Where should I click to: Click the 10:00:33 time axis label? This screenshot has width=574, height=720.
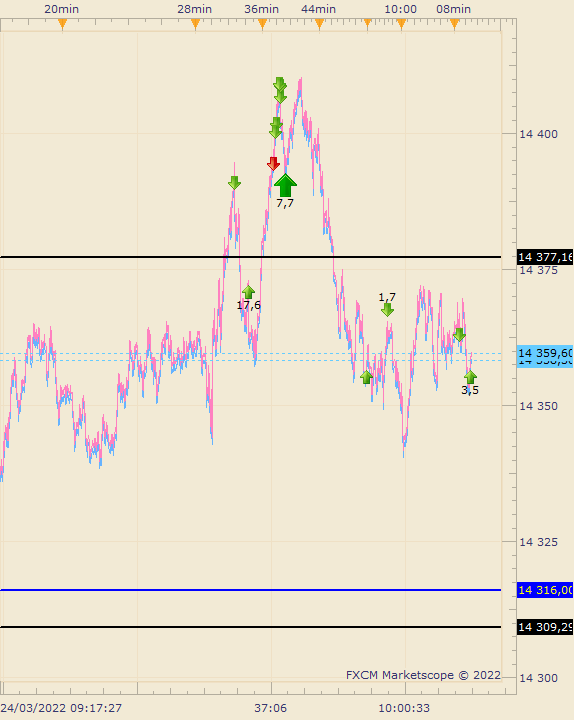point(404,708)
